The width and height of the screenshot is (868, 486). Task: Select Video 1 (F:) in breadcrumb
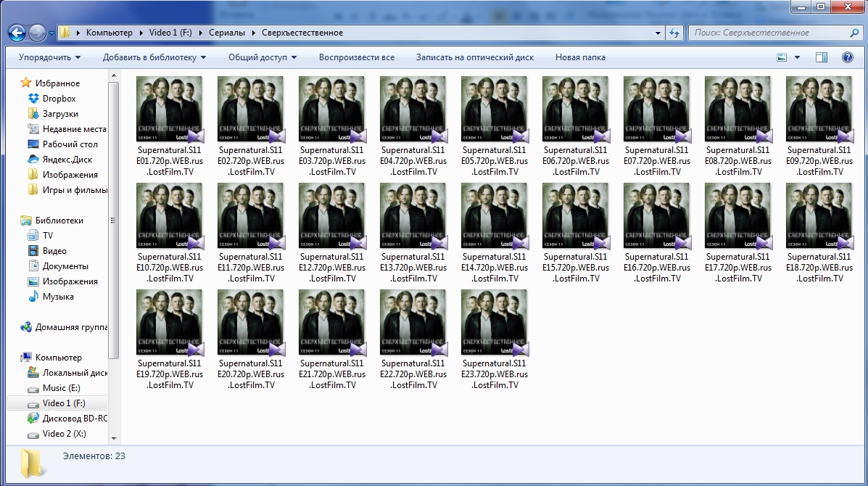point(170,33)
